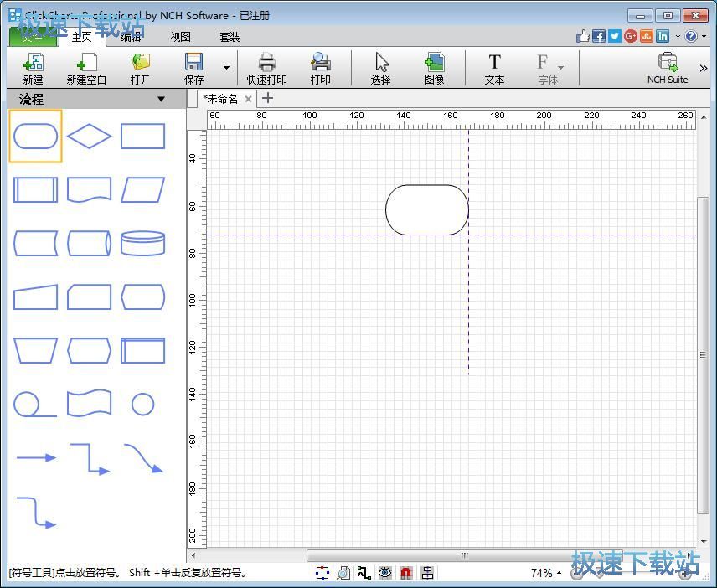This screenshot has height=588, width=717.
Task: Expand the 流程 shape category dropdown
Action: (162, 99)
